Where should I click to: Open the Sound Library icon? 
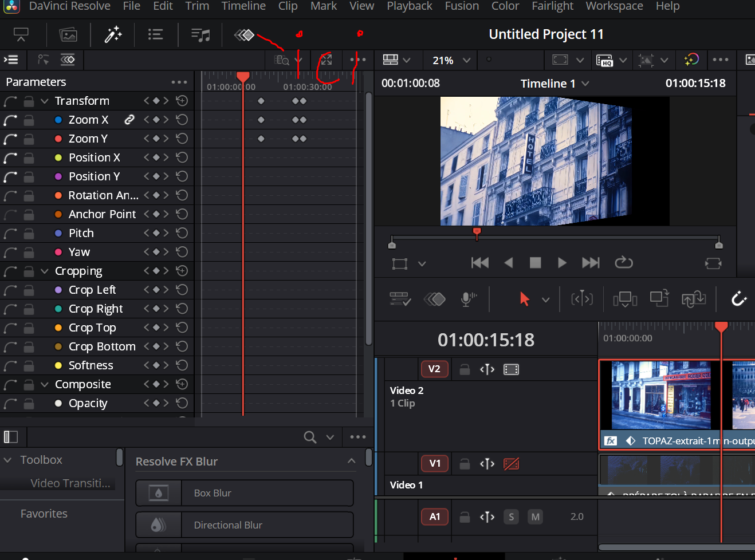click(x=200, y=35)
